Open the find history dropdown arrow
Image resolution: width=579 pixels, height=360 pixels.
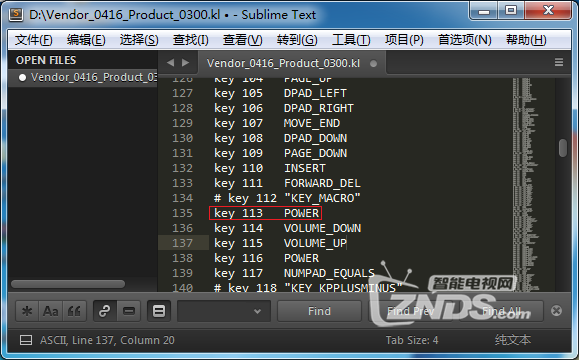pos(257,311)
